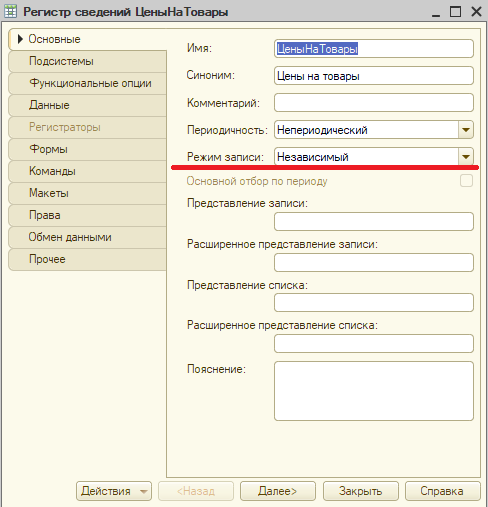Open the Функциональные опции tab

[x=88, y=83]
